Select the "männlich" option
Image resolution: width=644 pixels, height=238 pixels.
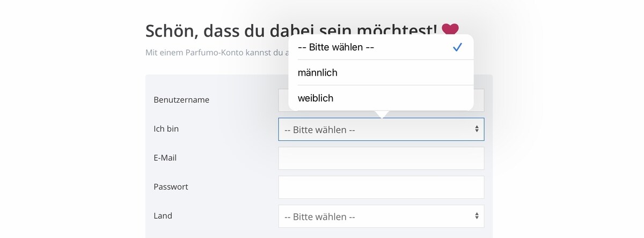click(381, 73)
